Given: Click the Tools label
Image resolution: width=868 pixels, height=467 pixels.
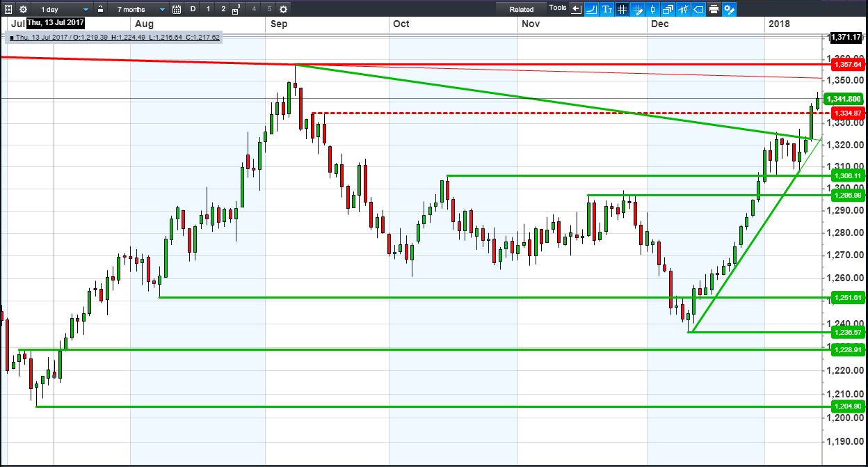Looking at the screenshot, I should pos(557,8).
